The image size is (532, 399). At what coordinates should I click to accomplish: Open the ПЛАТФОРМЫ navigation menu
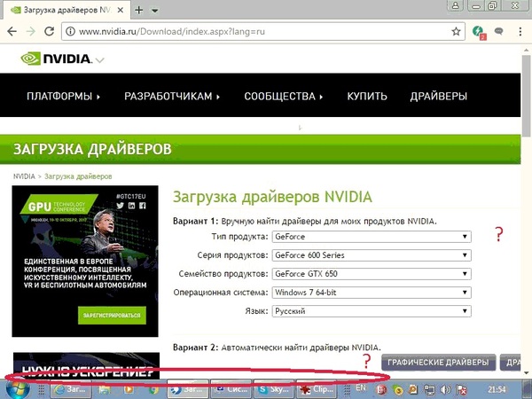[x=63, y=96]
